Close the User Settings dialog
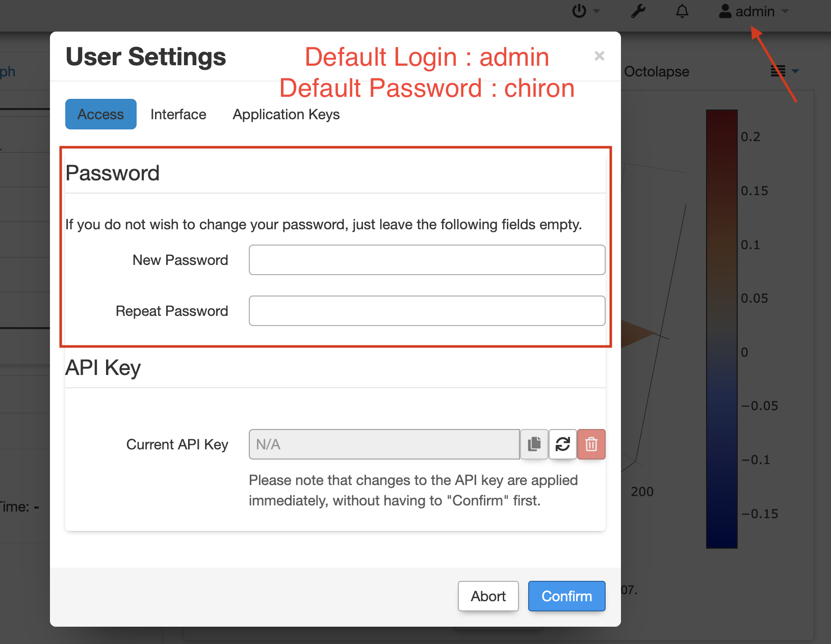This screenshot has width=831, height=644. 600,56
